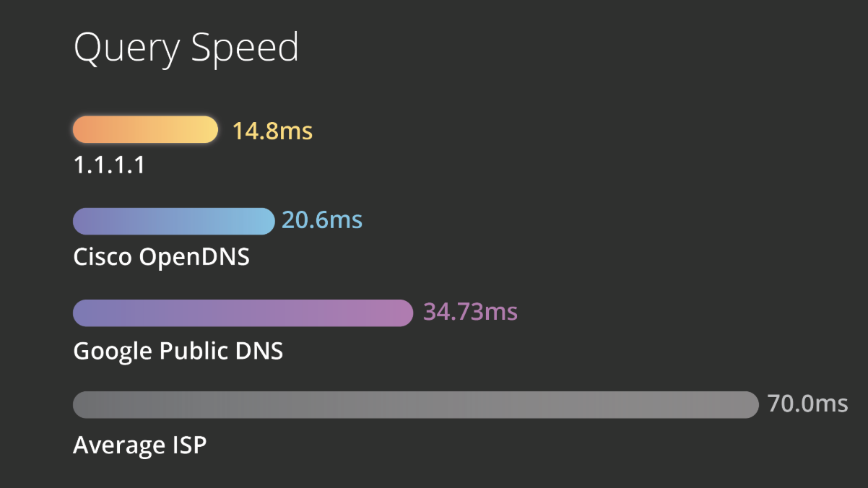This screenshot has height=488, width=868.
Task: Click the Query Speed heading
Action: click(186, 49)
